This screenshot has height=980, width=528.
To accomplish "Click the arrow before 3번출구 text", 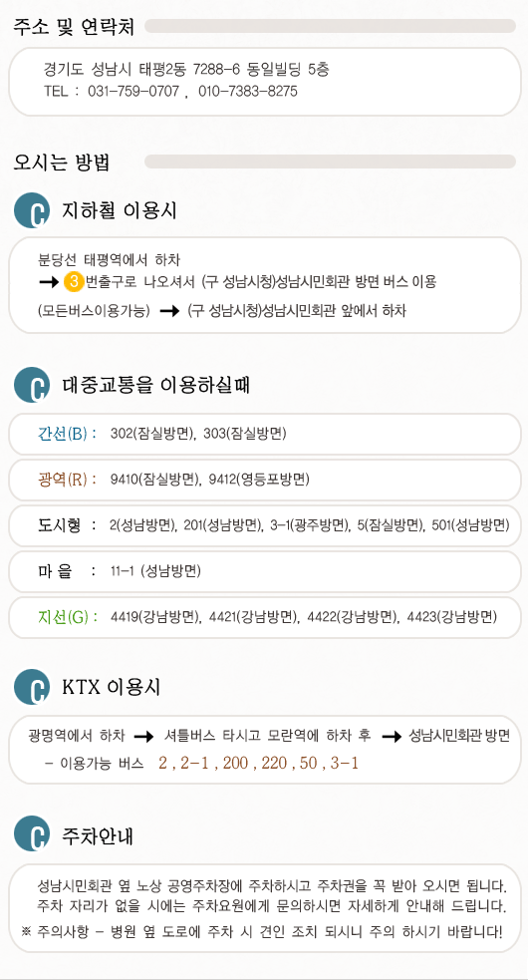I will [49, 282].
